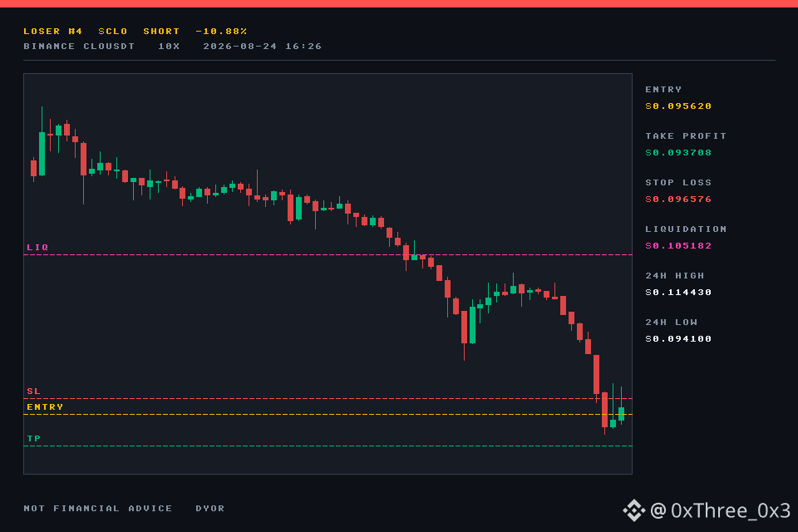Click the 24H high value $0.114430

pyautogui.click(x=678, y=293)
